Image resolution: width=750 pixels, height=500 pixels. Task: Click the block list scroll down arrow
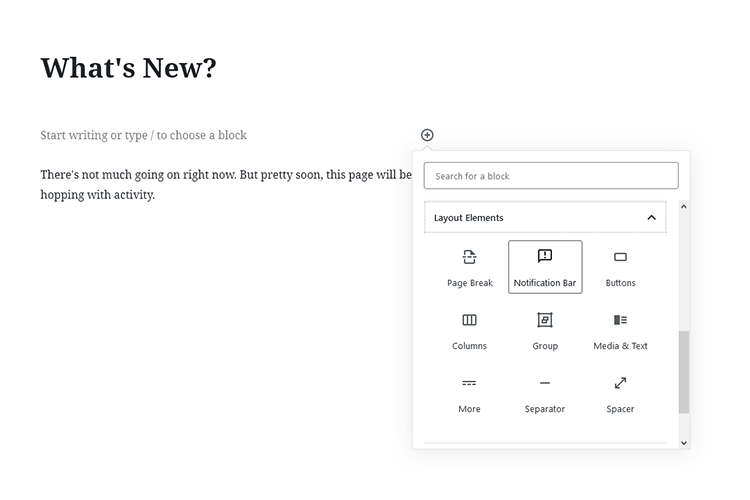(684, 442)
